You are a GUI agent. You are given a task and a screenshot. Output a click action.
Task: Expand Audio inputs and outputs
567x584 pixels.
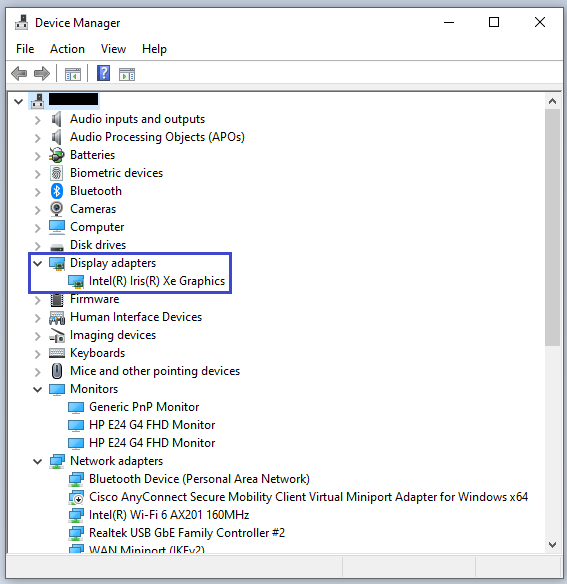click(x=37, y=120)
